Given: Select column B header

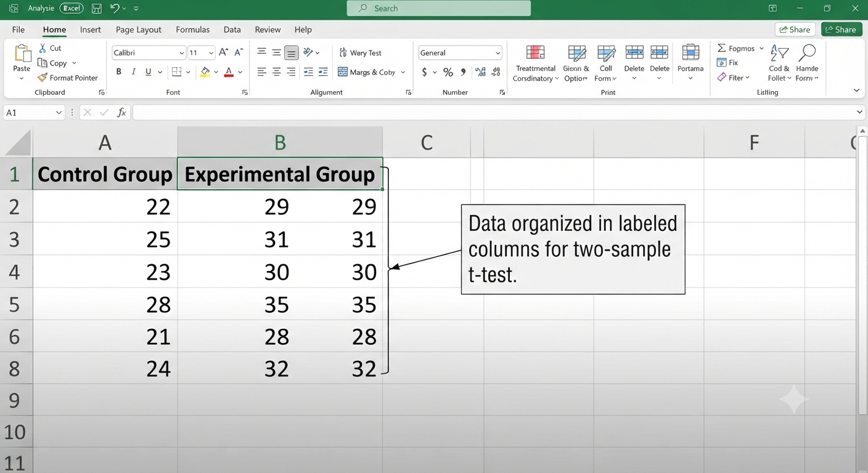Looking at the screenshot, I should (280, 142).
